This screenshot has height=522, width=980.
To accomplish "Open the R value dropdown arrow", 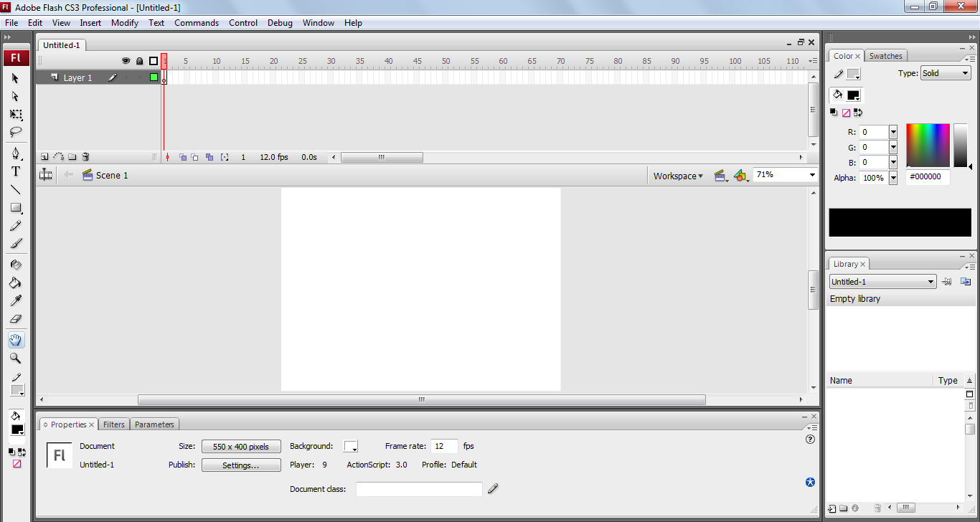I will (893, 132).
